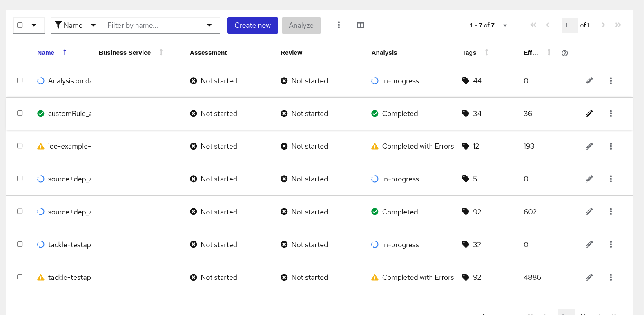644x315 pixels.
Task: Click the manage columns icon
Action: click(360, 25)
